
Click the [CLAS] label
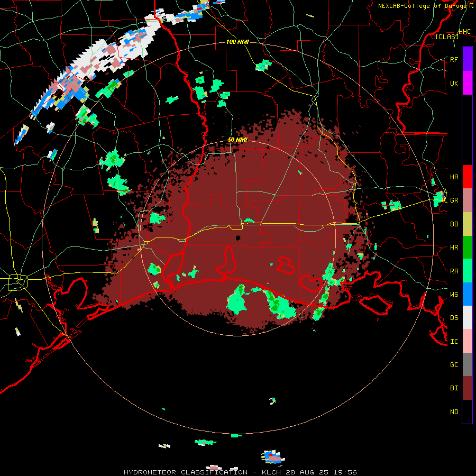(x=447, y=36)
